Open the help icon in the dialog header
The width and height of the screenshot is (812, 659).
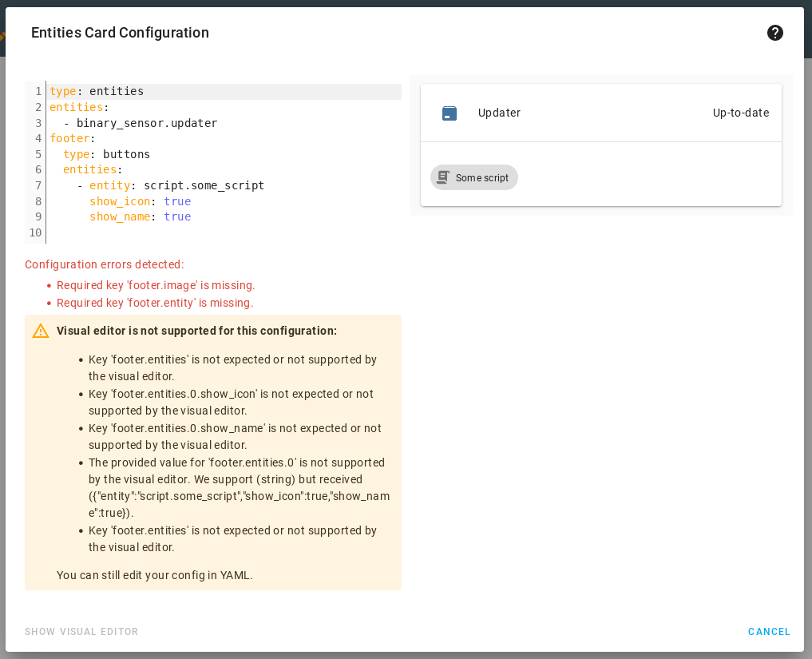[x=774, y=33]
